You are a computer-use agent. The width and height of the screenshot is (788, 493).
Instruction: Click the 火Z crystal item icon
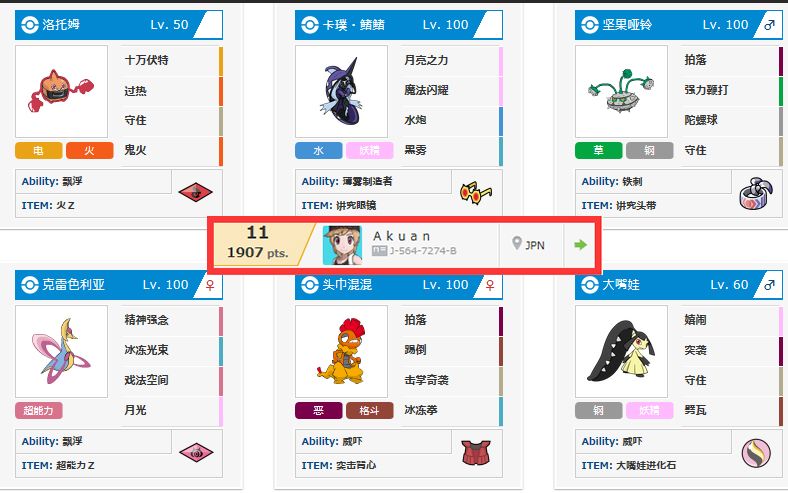click(195, 192)
